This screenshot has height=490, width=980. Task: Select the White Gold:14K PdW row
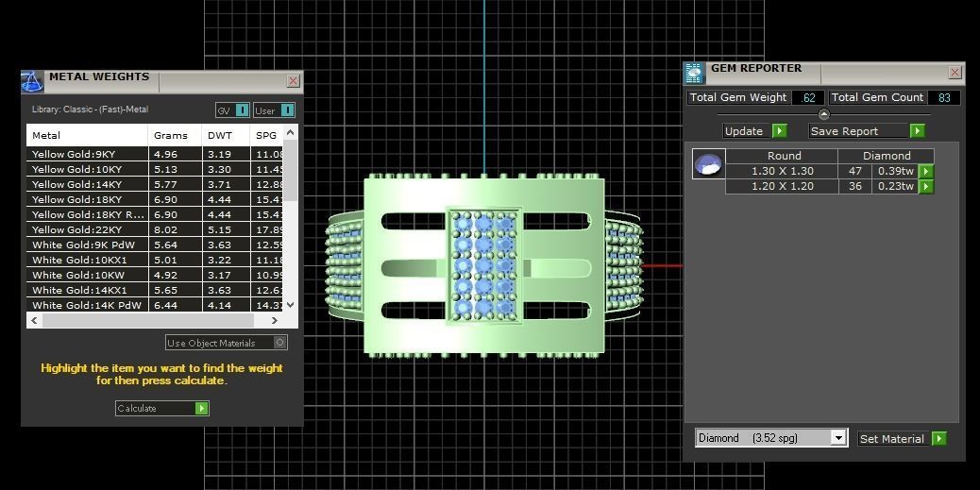click(x=155, y=305)
